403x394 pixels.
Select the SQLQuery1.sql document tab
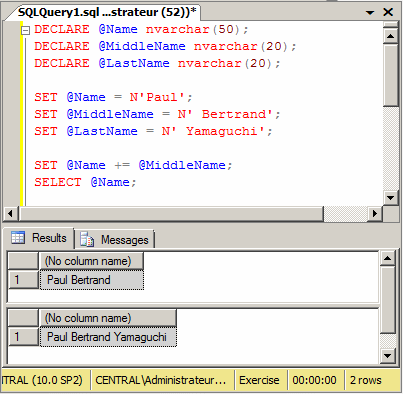[x=107, y=12]
